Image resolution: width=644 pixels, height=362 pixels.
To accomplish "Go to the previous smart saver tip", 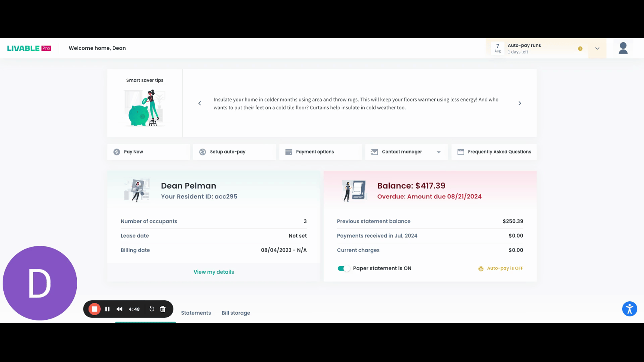I will pyautogui.click(x=200, y=103).
